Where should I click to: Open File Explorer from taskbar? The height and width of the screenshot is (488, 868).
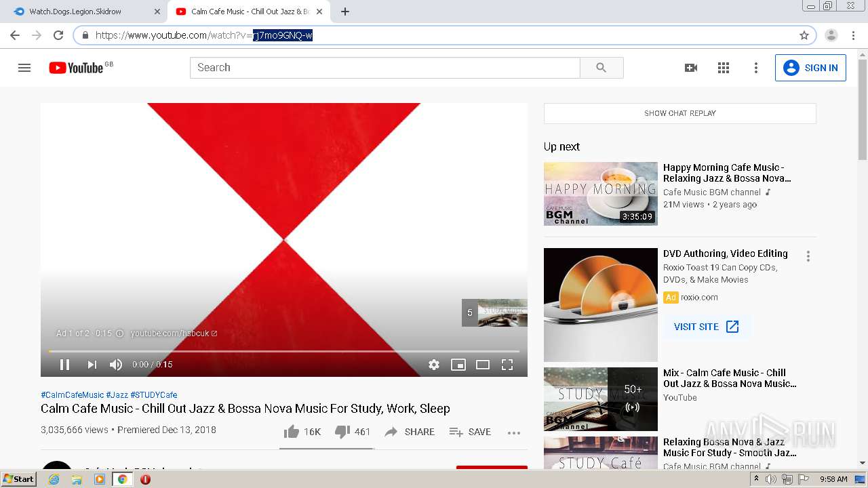[77, 479]
